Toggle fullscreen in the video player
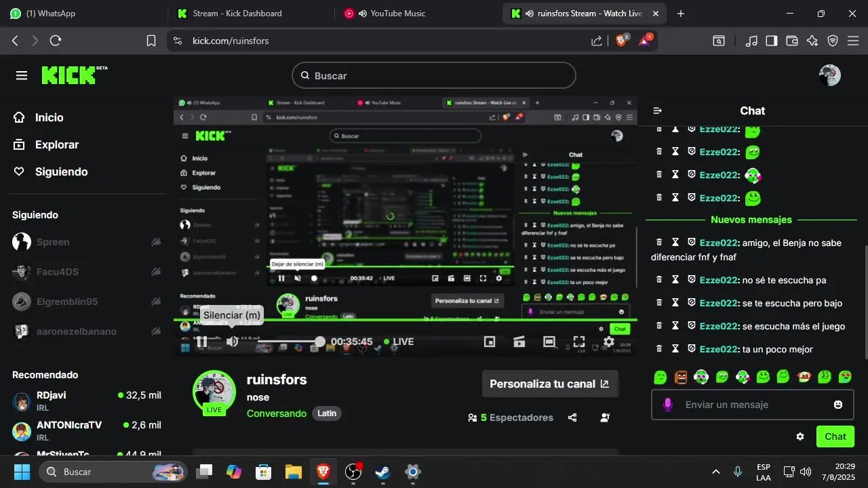The width and height of the screenshot is (868, 488). pos(579,342)
